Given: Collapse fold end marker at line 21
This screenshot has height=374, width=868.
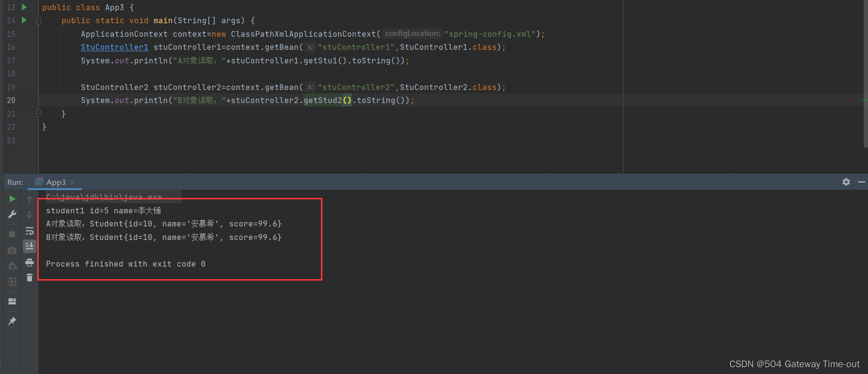Looking at the screenshot, I should (x=39, y=114).
